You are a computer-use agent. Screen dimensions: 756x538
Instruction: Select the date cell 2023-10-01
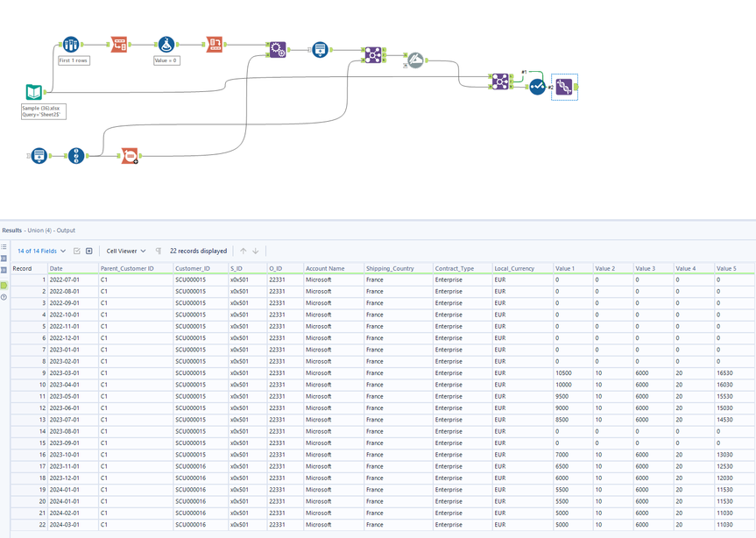click(x=74, y=455)
